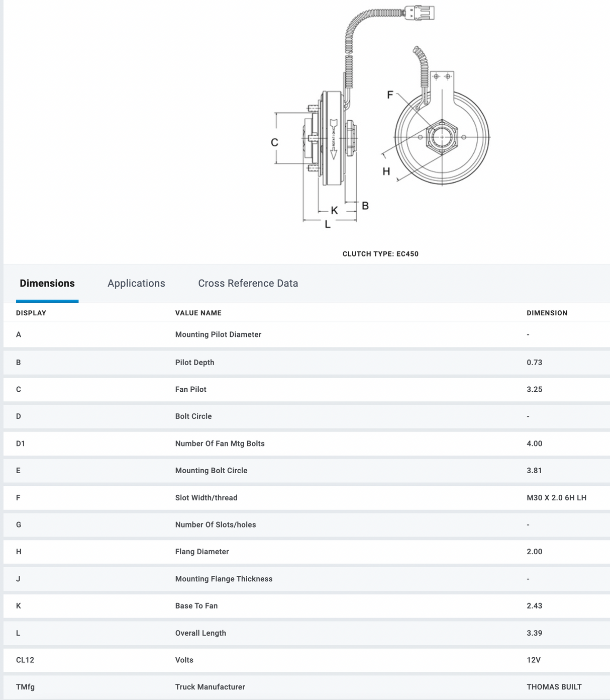Image resolution: width=610 pixels, height=700 pixels.
Task: Click the Number Of Fan Mtg Bolts label
Action: [220, 444]
